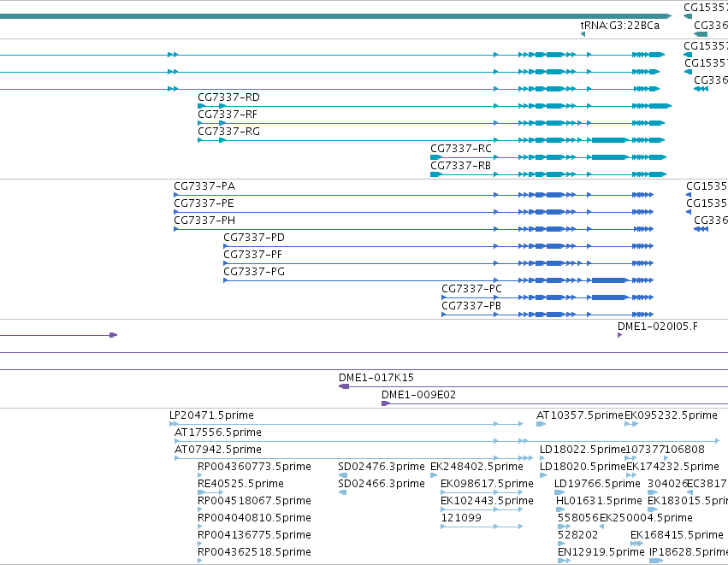
Task: Click the LD18022.5prime label
Action: (583, 450)
